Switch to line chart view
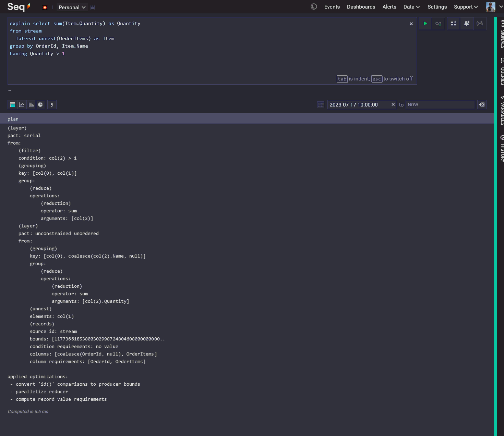The height and width of the screenshot is (436, 504). 22,105
